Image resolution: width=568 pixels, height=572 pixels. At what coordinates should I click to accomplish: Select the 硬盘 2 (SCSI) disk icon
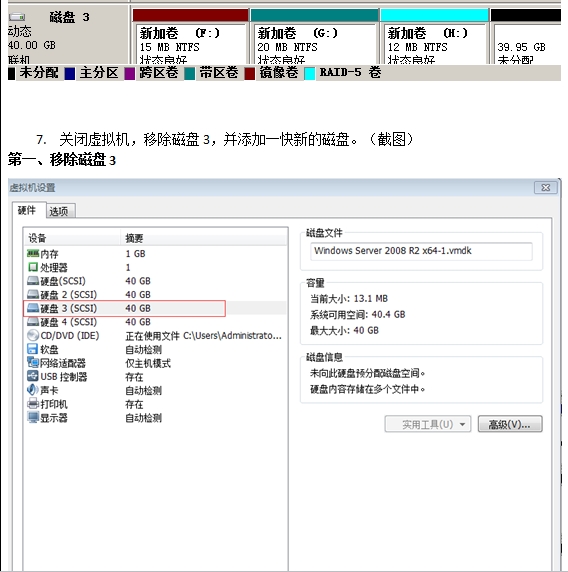[33, 294]
